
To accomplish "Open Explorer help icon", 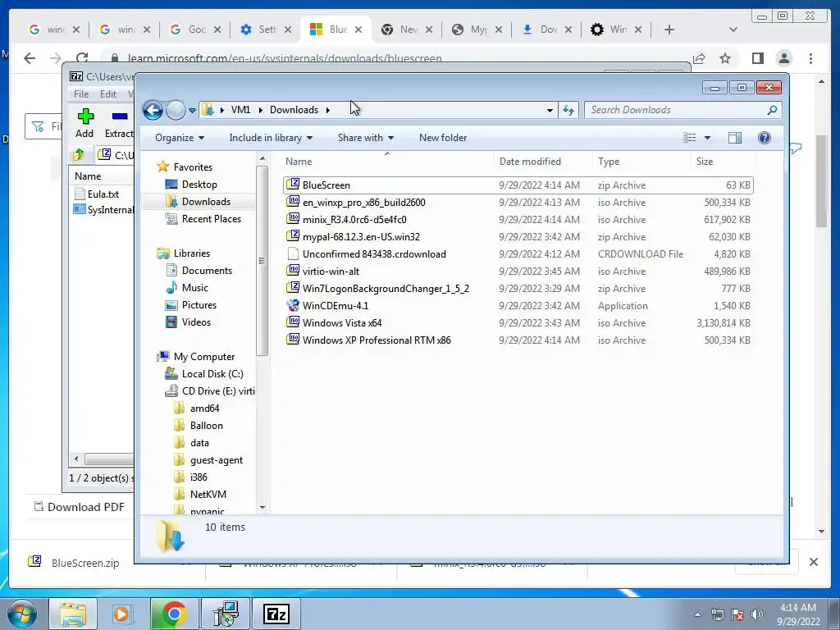I will [765, 138].
